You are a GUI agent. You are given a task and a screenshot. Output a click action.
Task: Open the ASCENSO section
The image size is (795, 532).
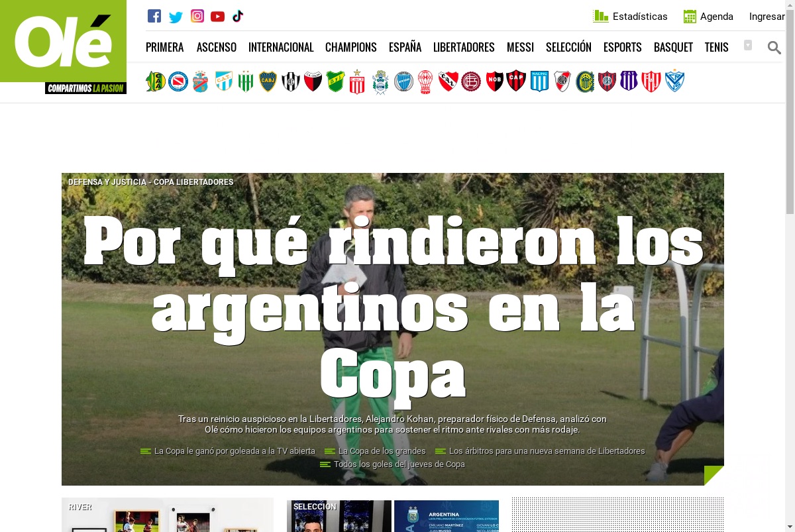coord(217,47)
